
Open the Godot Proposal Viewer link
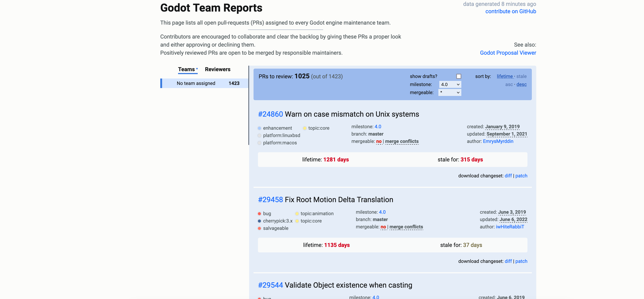pos(508,53)
